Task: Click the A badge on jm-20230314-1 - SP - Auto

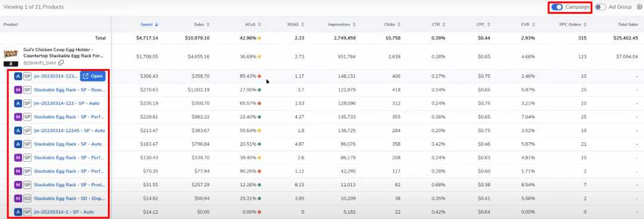Action: (x=18, y=212)
